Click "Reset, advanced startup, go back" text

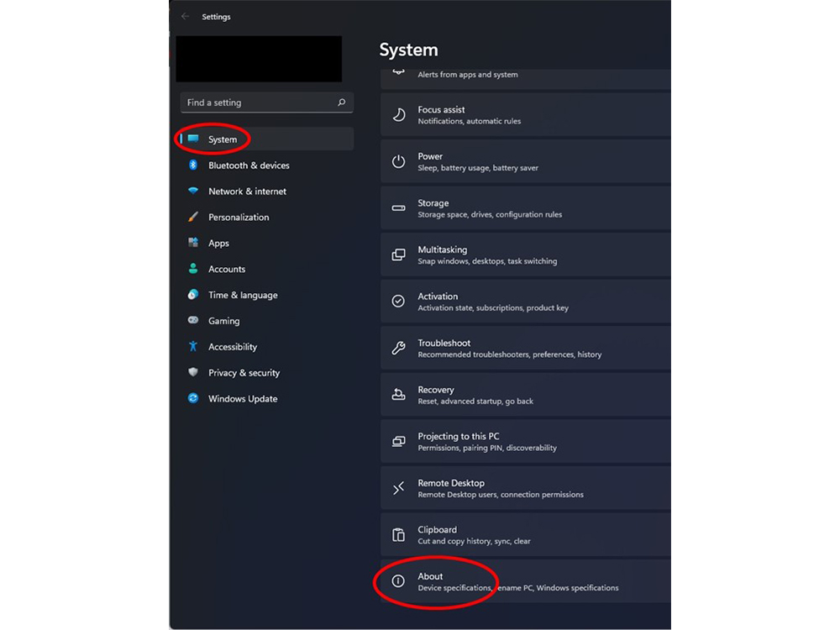475,401
